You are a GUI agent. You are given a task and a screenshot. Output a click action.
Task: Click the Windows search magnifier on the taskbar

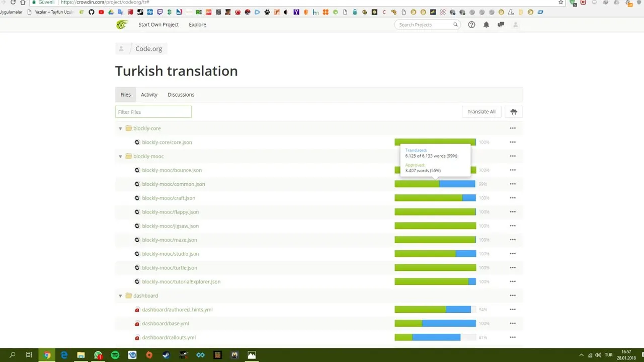[13, 355]
